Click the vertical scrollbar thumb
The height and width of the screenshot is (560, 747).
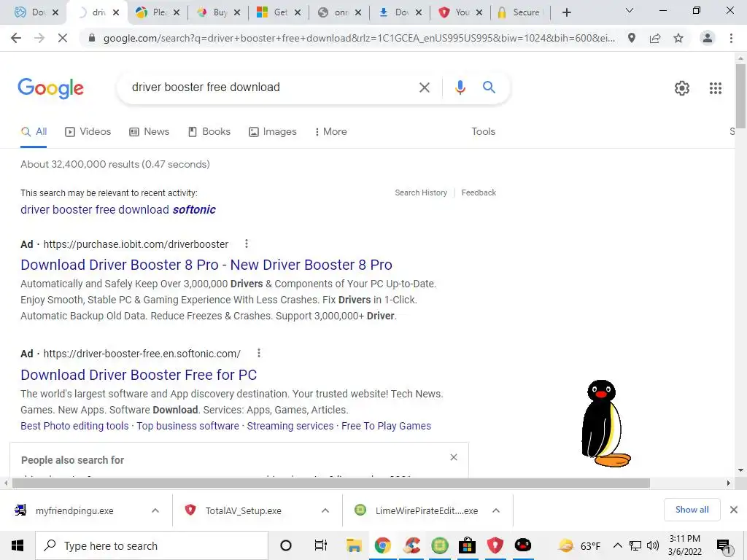click(740, 96)
